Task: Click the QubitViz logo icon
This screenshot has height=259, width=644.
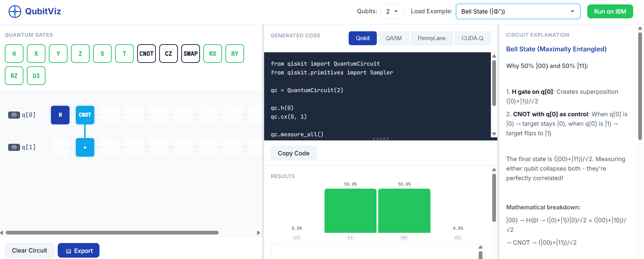Action: (x=15, y=12)
